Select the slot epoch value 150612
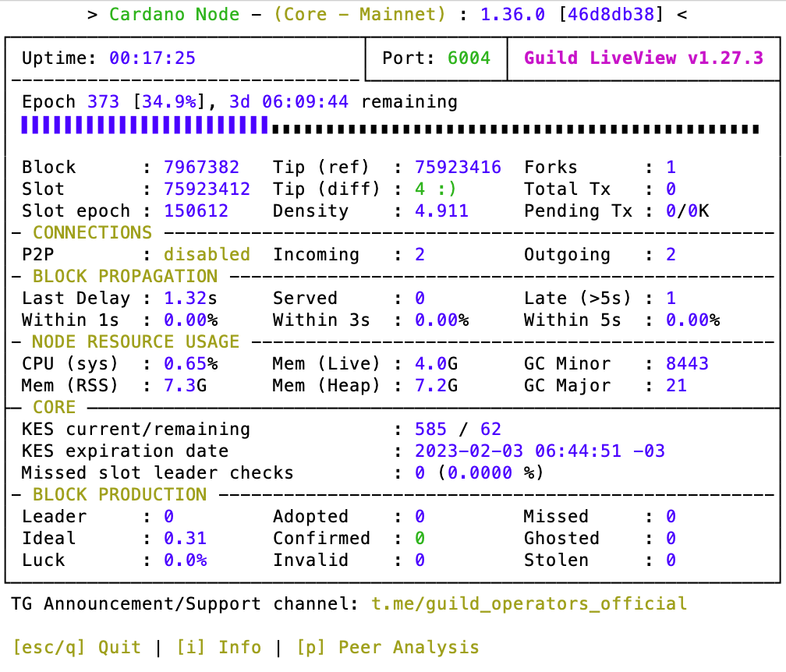The image size is (786, 672). (196, 210)
